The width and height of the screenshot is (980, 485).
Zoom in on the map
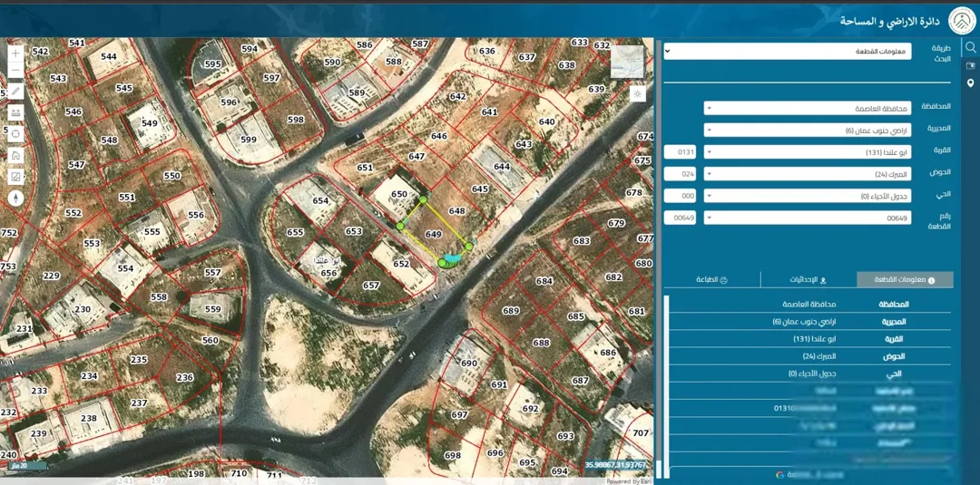(x=15, y=53)
